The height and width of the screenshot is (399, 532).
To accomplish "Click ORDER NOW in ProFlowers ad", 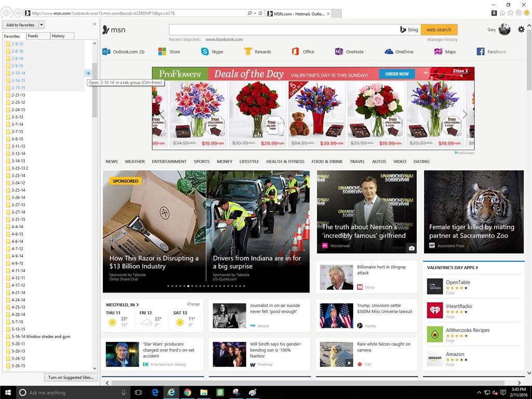I will tap(396, 74).
